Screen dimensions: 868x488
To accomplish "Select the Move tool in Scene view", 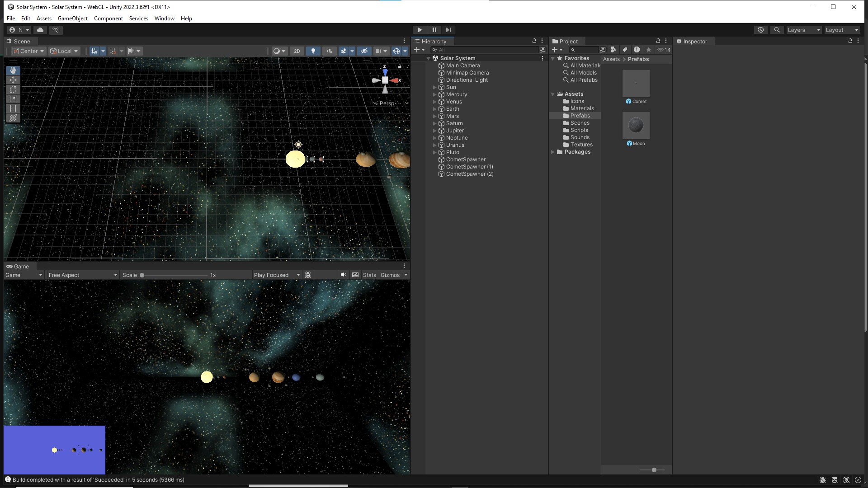I will point(13,80).
